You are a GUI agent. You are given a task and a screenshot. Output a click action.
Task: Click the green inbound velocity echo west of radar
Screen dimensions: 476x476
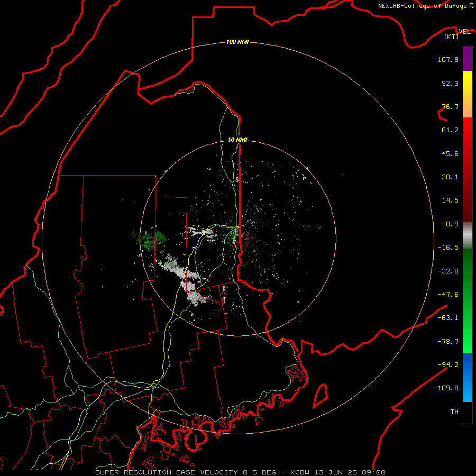coord(151,240)
